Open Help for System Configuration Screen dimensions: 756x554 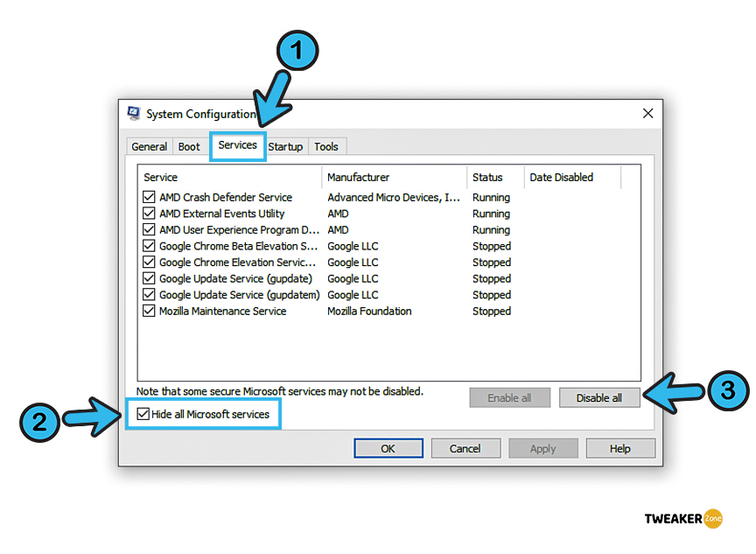click(x=620, y=448)
